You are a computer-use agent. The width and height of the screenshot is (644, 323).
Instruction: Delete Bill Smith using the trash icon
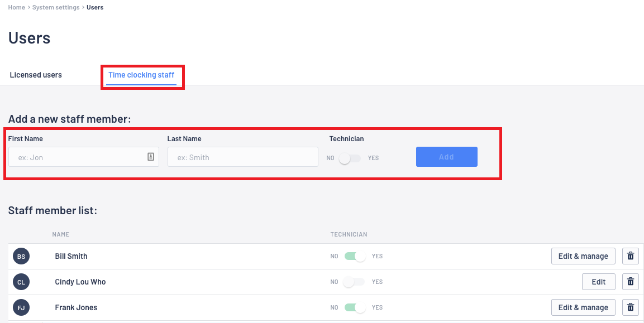(x=631, y=256)
